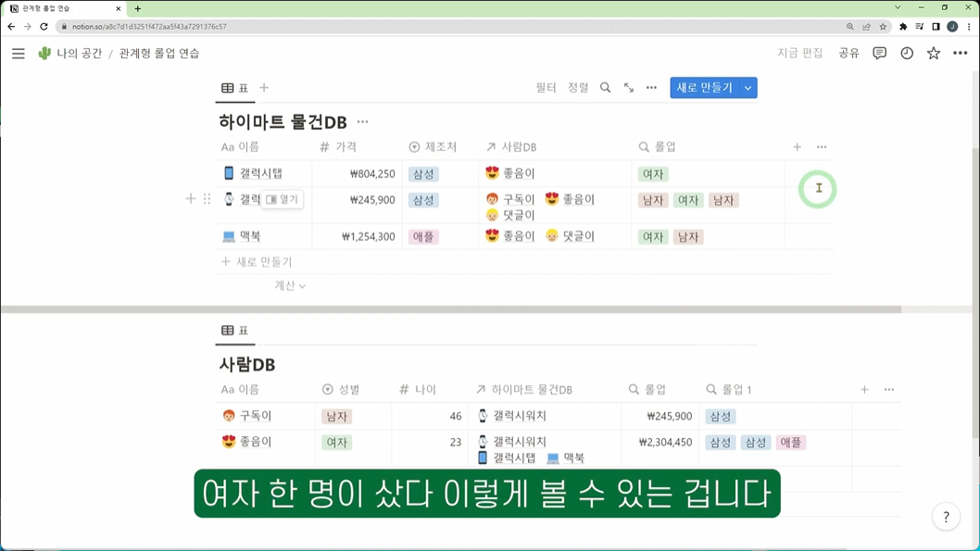Add a new row via + 새로 만들기

click(257, 262)
